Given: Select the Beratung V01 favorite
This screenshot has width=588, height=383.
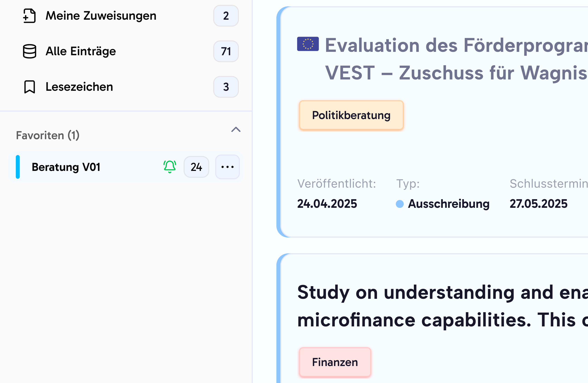Looking at the screenshot, I should click(66, 167).
